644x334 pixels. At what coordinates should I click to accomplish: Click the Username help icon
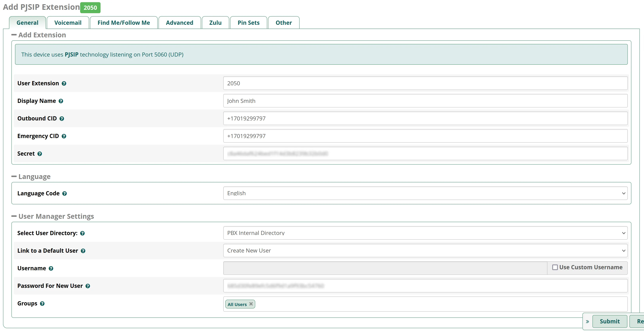51,268
